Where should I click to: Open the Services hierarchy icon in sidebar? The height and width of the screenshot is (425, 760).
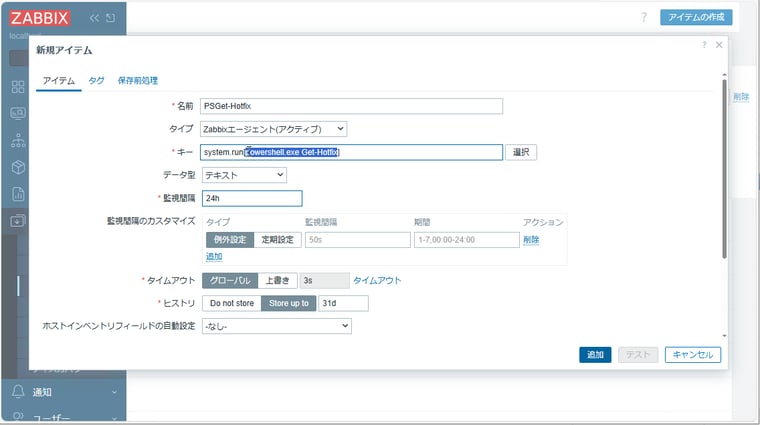[x=18, y=141]
